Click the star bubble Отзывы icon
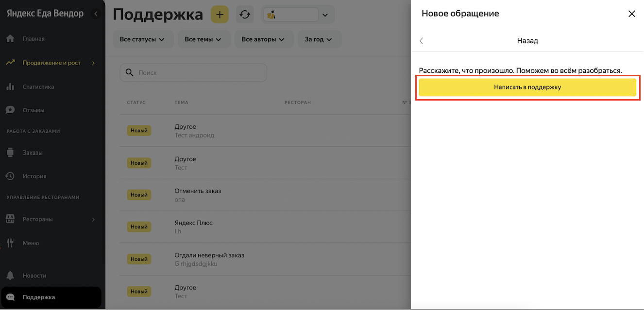644x310 pixels. 10,110
